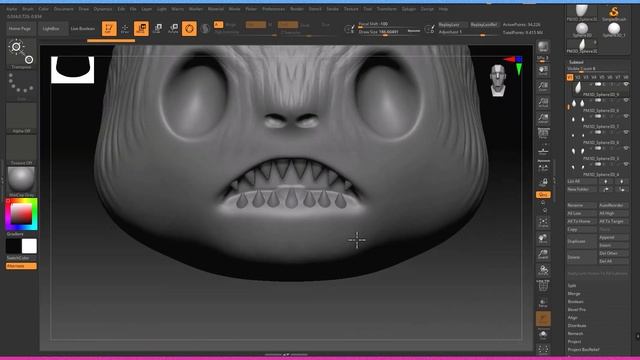Open the Alpha menu
The image size is (640, 360).
point(11,9)
